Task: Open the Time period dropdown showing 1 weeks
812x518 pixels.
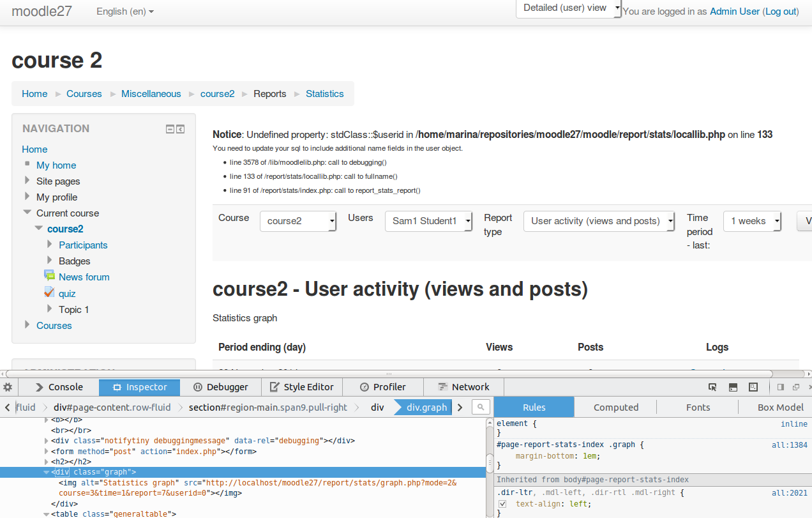Action: tap(753, 221)
